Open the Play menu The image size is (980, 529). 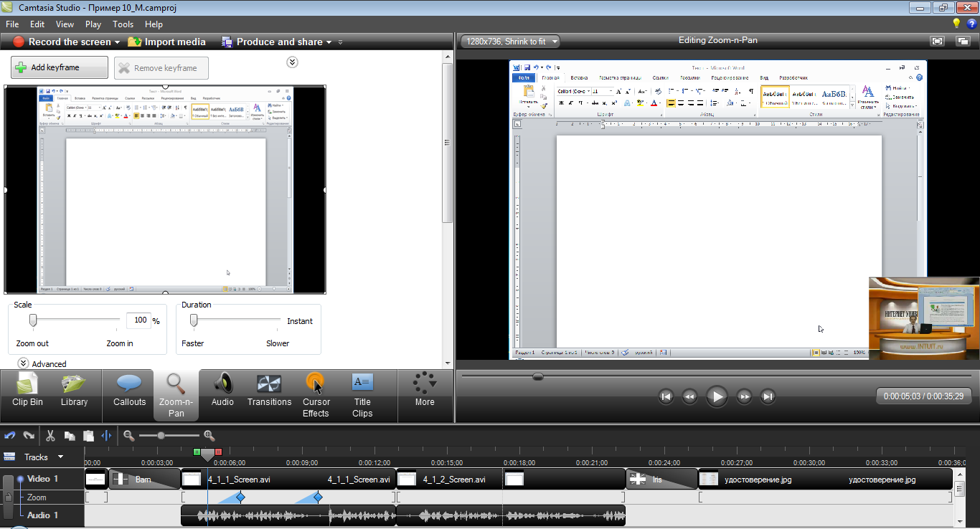(93, 24)
